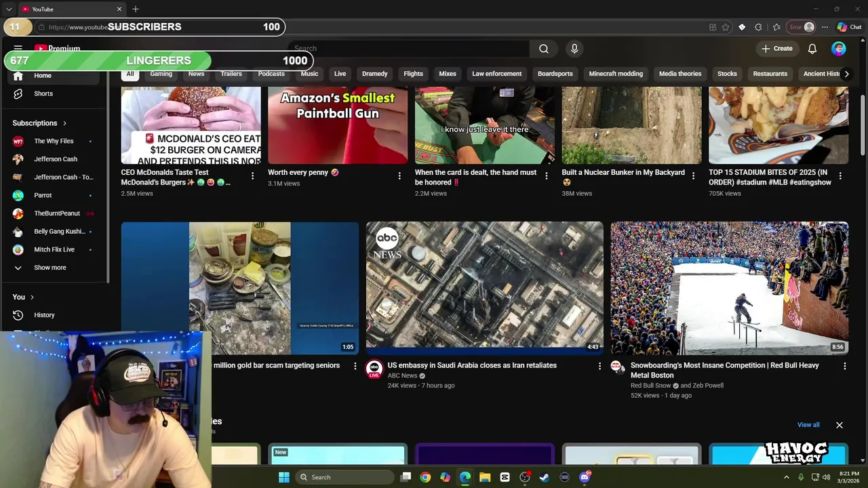
Task: Open browser extensions puzzle icon
Action: (x=758, y=27)
